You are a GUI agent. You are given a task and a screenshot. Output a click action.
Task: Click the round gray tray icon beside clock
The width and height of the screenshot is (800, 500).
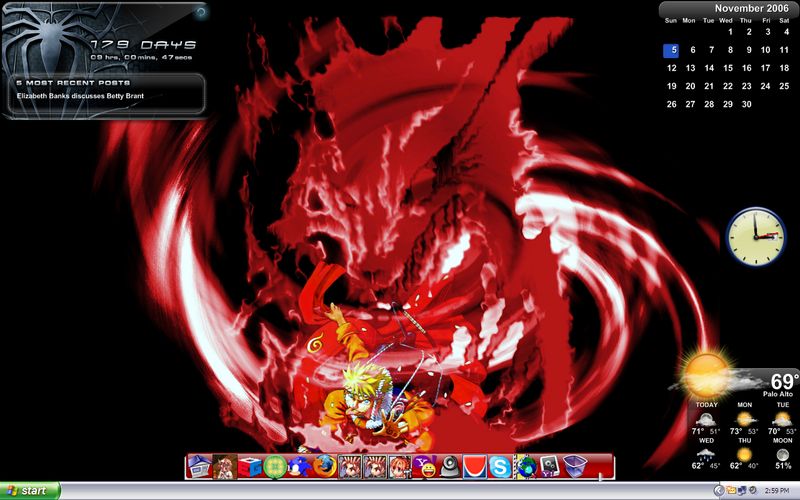[x=753, y=491]
